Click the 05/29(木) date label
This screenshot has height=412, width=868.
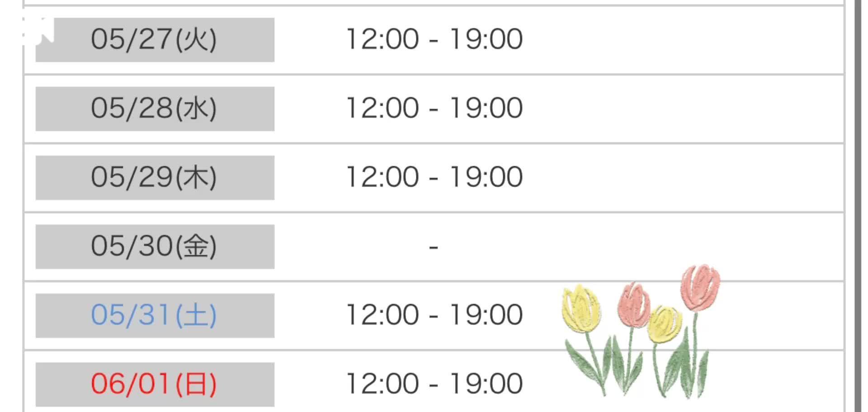point(155,178)
